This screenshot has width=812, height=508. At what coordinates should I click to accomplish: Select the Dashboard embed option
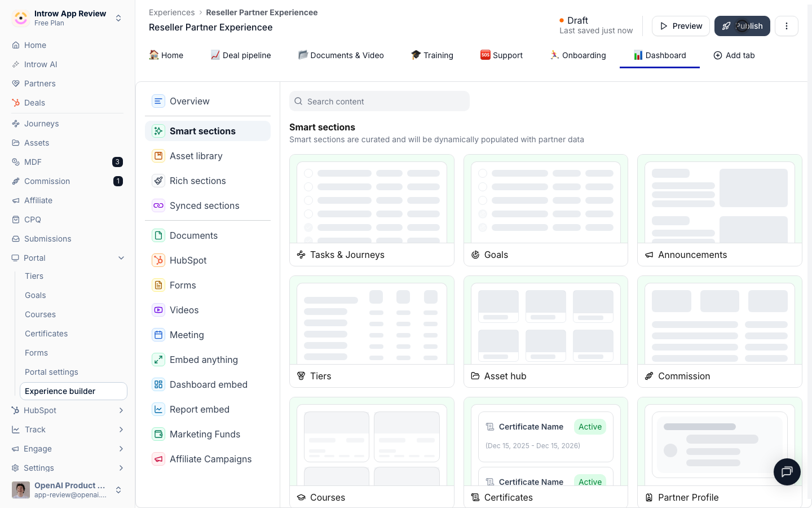[208, 384]
